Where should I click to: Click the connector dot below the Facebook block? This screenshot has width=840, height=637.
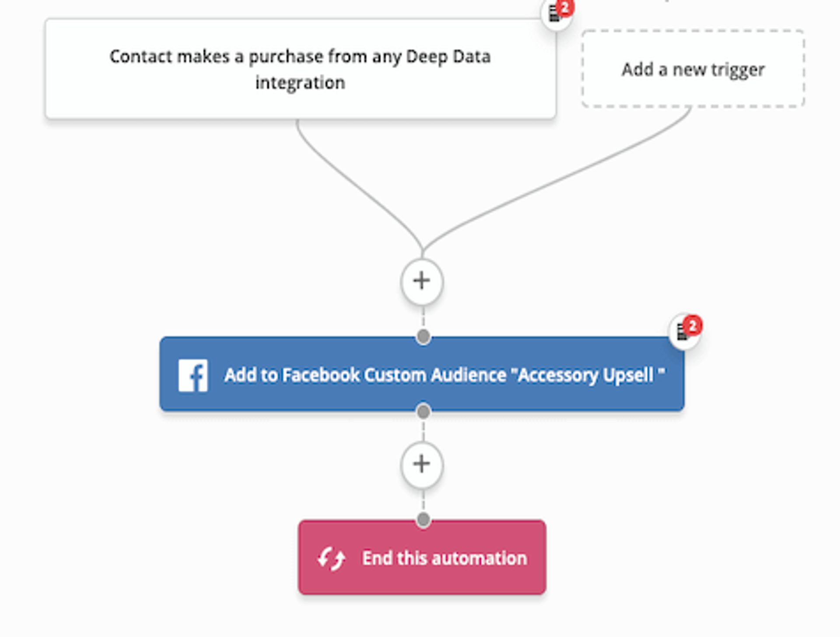pos(422,411)
